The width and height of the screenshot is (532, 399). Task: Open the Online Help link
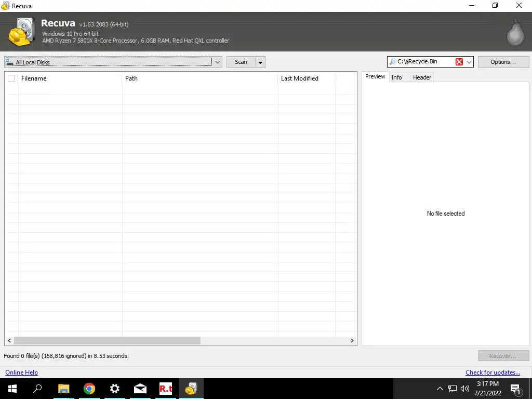(21, 372)
